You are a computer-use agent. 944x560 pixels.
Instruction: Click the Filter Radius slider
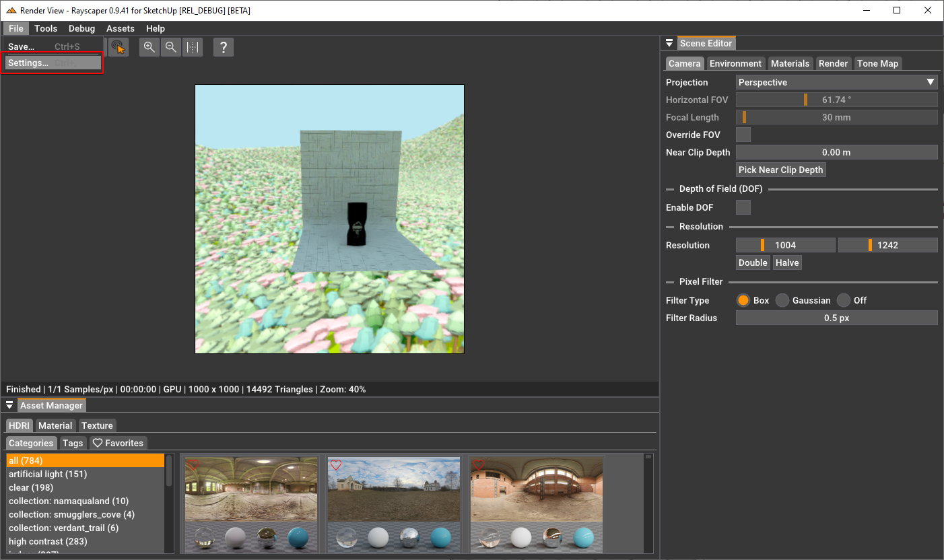pyautogui.click(x=836, y=318)
